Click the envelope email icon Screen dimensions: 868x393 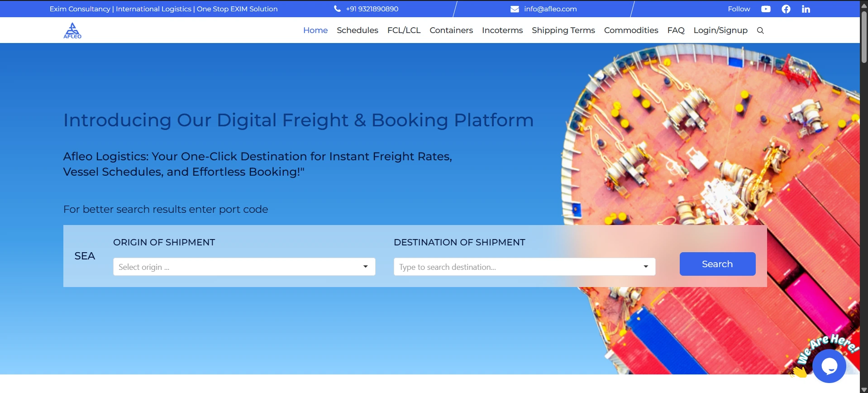pyautogui.click(x=515, y=9)
